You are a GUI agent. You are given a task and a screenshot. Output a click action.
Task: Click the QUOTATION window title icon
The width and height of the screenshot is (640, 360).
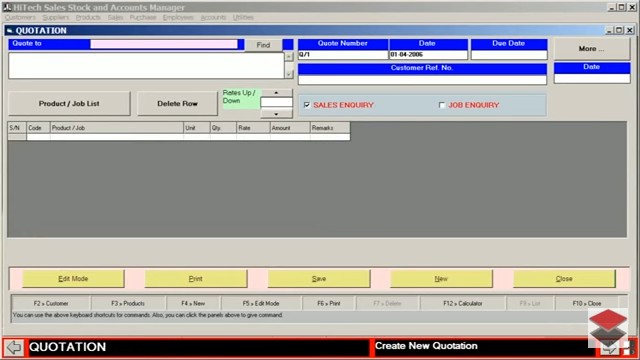click(x=10, y=31)
